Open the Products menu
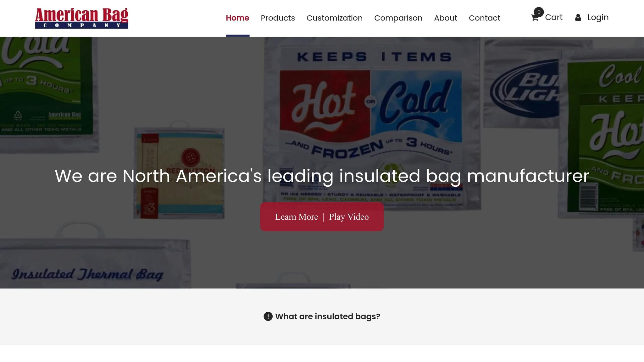 pyautogui.click(x=278, y=18)
